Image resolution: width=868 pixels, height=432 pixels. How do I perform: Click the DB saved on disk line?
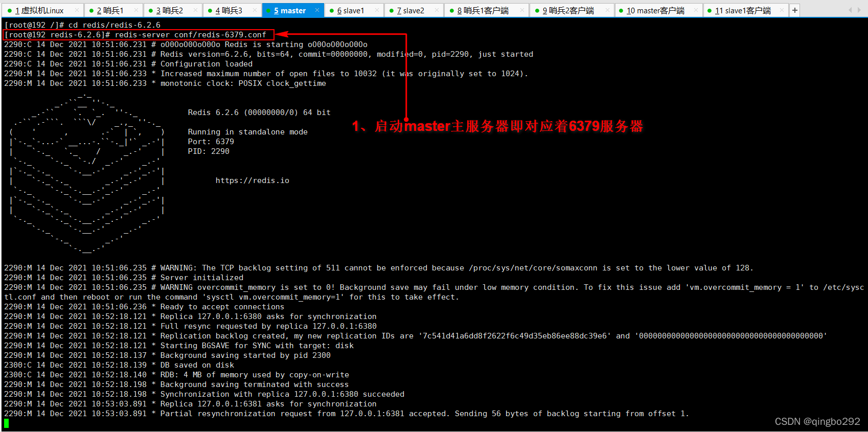click(119, 365)
